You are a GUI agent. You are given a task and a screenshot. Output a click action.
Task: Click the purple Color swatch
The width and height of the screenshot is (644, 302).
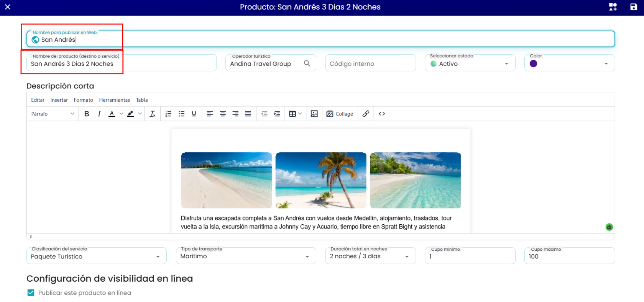tap(533, 64)
